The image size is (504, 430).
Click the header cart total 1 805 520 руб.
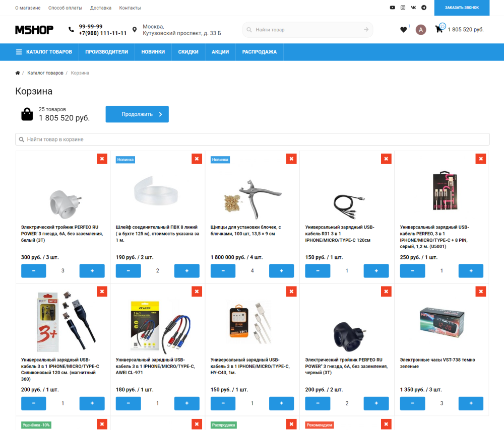(x=466, y=30)
